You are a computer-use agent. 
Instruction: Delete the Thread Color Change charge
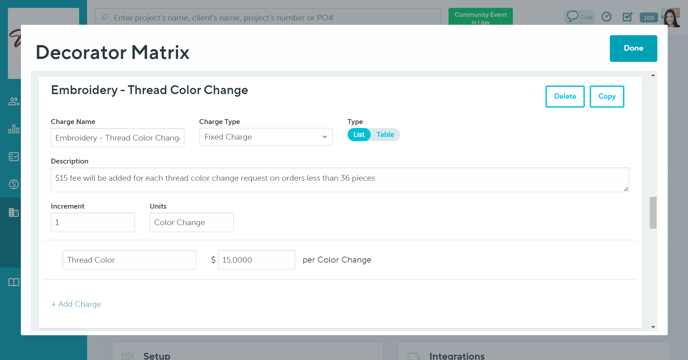[565, 97]
